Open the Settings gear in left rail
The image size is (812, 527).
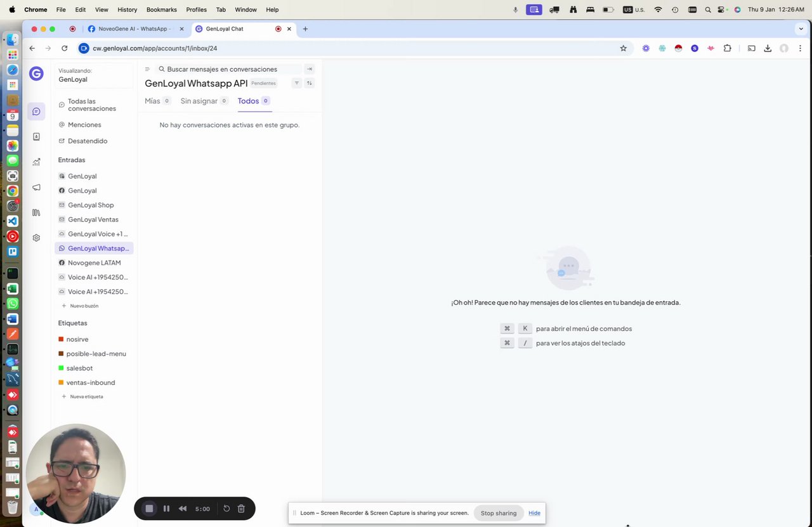point(36,238)
